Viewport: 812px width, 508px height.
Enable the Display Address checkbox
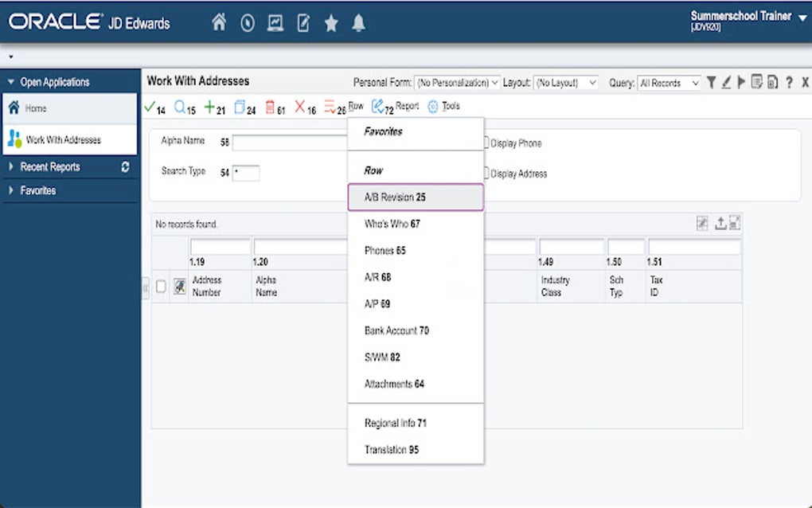coord(485,174)
